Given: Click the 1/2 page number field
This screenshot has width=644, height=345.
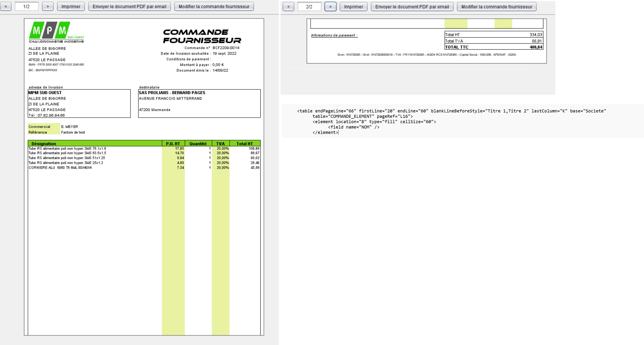Looking at the screenshot, I should tap(26, 6).
